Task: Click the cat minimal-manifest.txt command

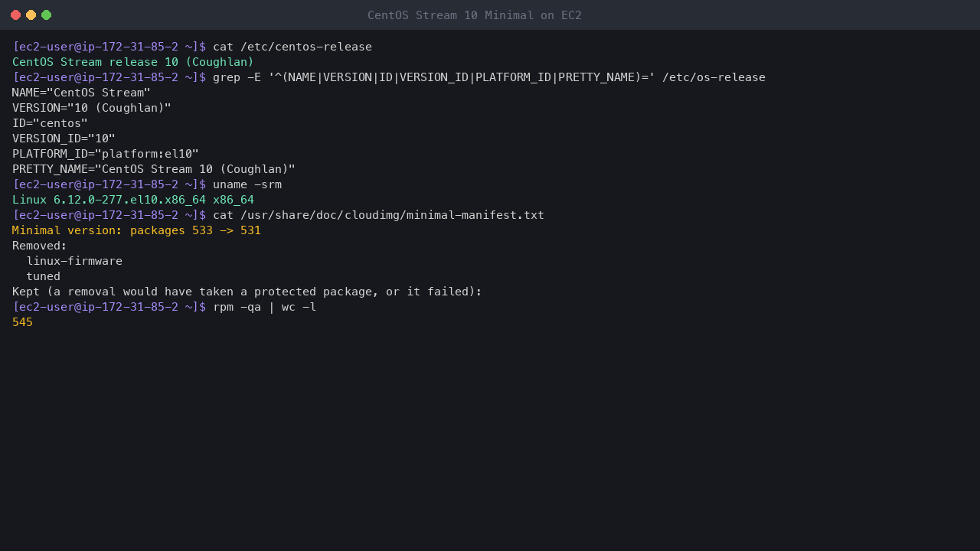Action: (378, 215)
